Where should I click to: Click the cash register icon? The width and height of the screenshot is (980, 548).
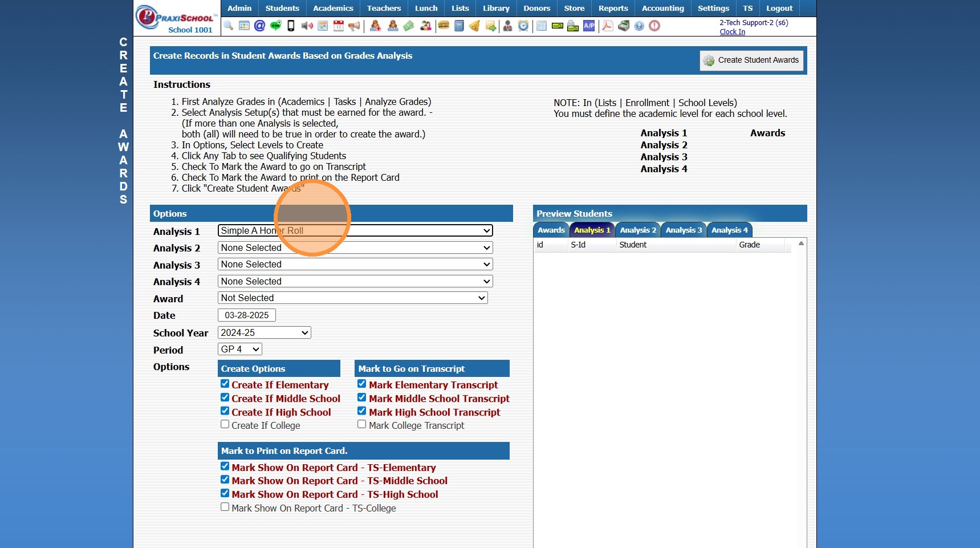pos(624,26)
